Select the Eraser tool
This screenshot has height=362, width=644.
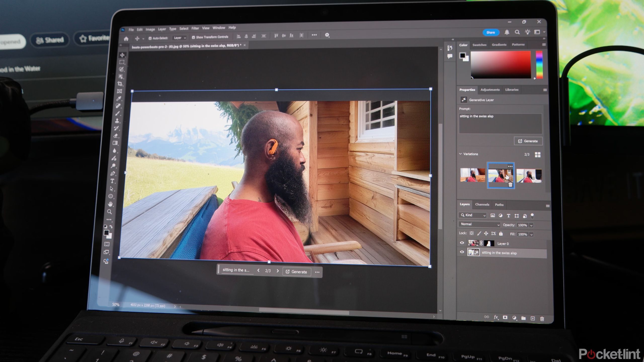[116, 136]
